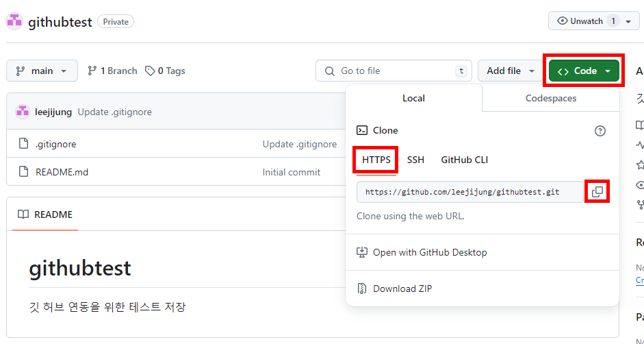The image size is (644, 344).
Task: Open the .gitignore row's Update .gitignore commit
Action: click(299, 144)
